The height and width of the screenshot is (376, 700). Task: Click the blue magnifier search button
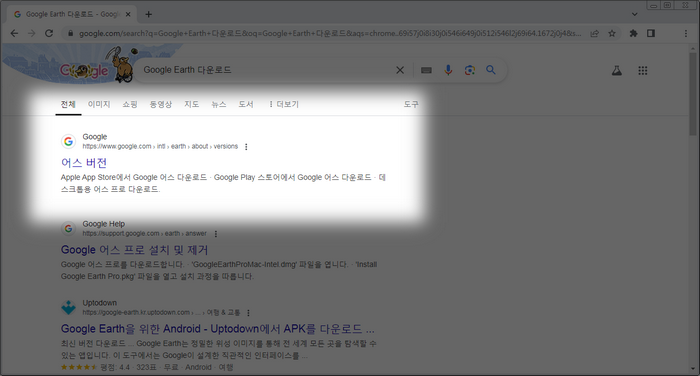(491, 70)
